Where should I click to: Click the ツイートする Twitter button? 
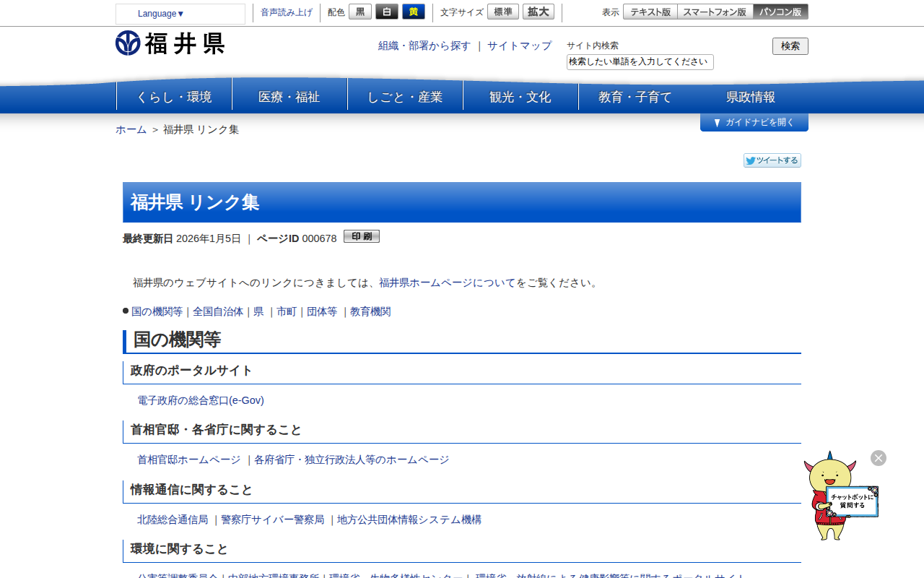pyautogui.click(x=772, y=160)
